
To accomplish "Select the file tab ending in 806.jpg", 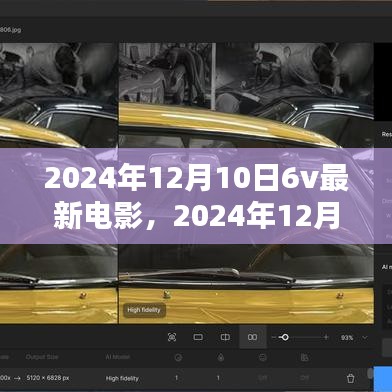I will click(x=10, y=30).
